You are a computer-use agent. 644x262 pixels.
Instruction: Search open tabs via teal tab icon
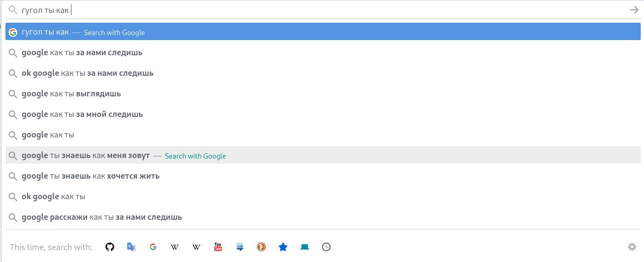pos(304,247)
